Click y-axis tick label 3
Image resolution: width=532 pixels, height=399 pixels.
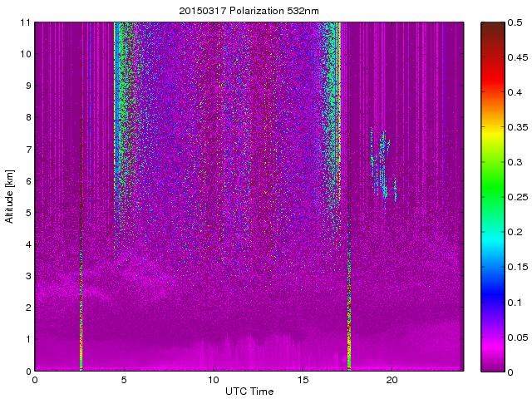pos(27,276)
